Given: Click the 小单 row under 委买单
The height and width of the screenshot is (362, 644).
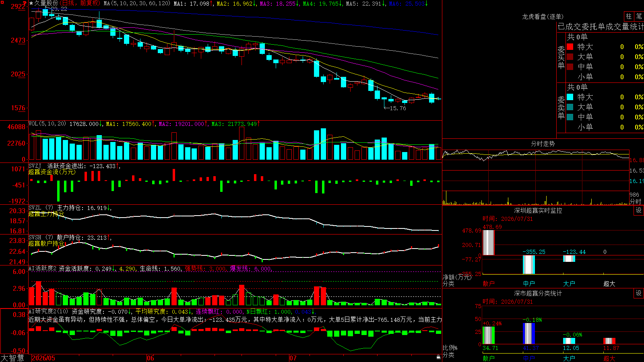Looking at the screenshot, I should coord(605,77).
